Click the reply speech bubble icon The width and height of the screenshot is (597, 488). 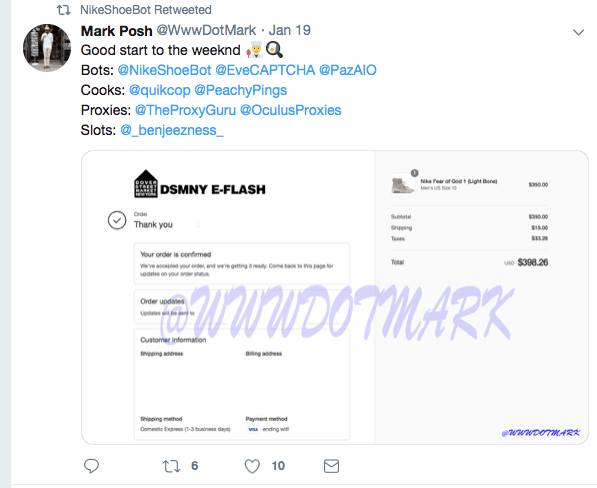[91, 466]
